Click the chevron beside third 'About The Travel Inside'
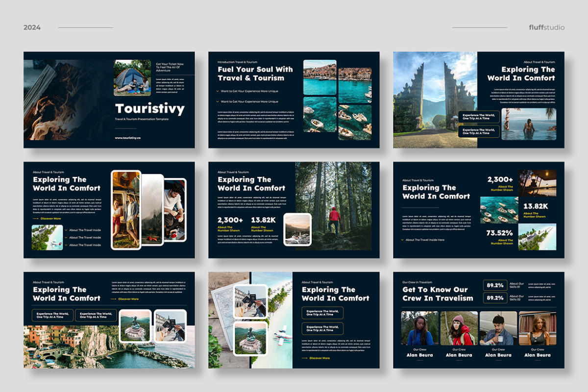Viewport: 588px width, 392px height. [x=66, y=245]
